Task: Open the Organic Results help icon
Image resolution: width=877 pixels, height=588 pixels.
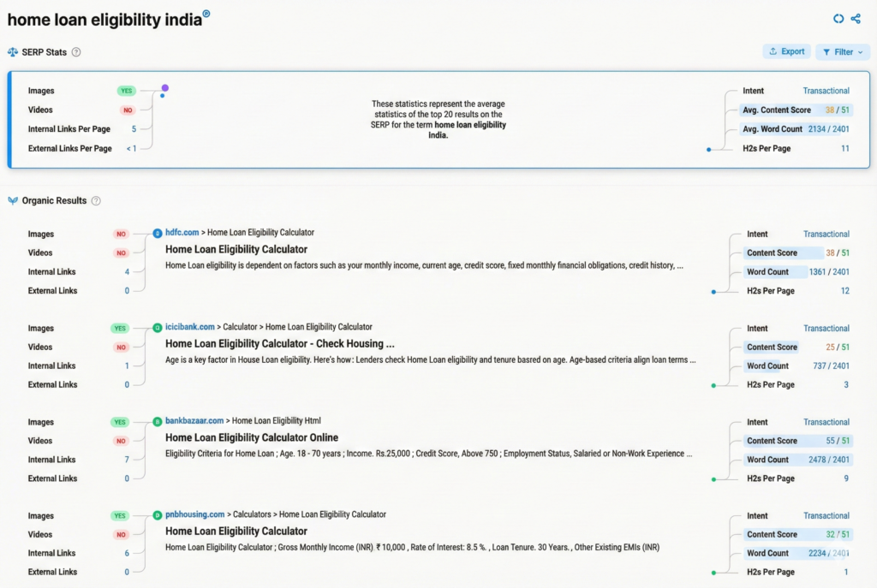Action: coord(96,201)
